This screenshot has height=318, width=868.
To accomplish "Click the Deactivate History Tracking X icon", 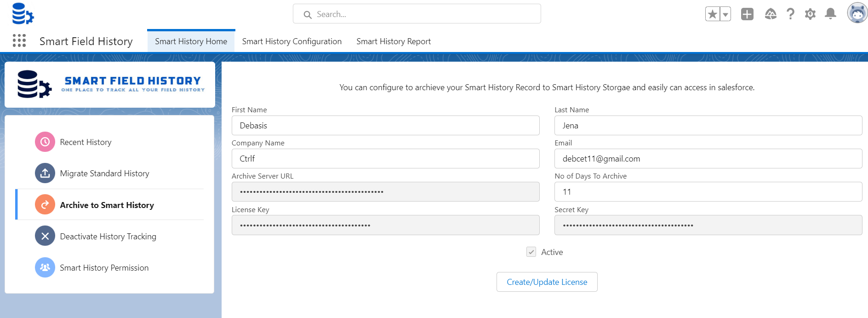I will click(45, 236).
